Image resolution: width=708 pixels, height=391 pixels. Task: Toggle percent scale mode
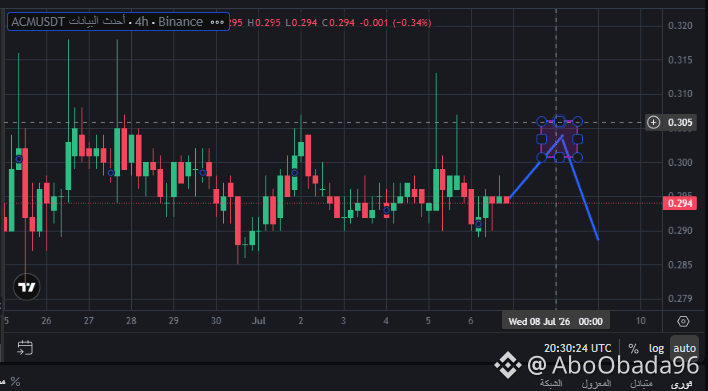(x=633, y=349)
